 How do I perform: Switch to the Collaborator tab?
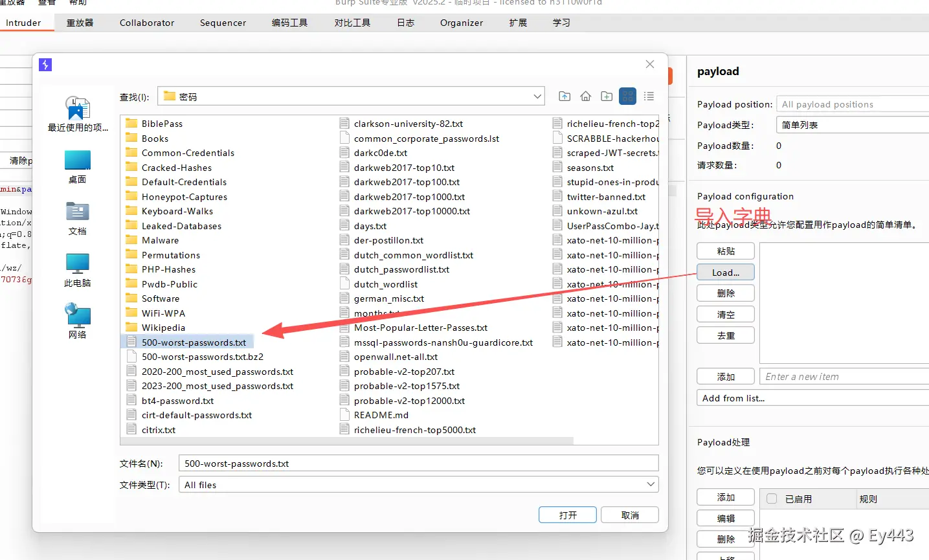[147, 23]
